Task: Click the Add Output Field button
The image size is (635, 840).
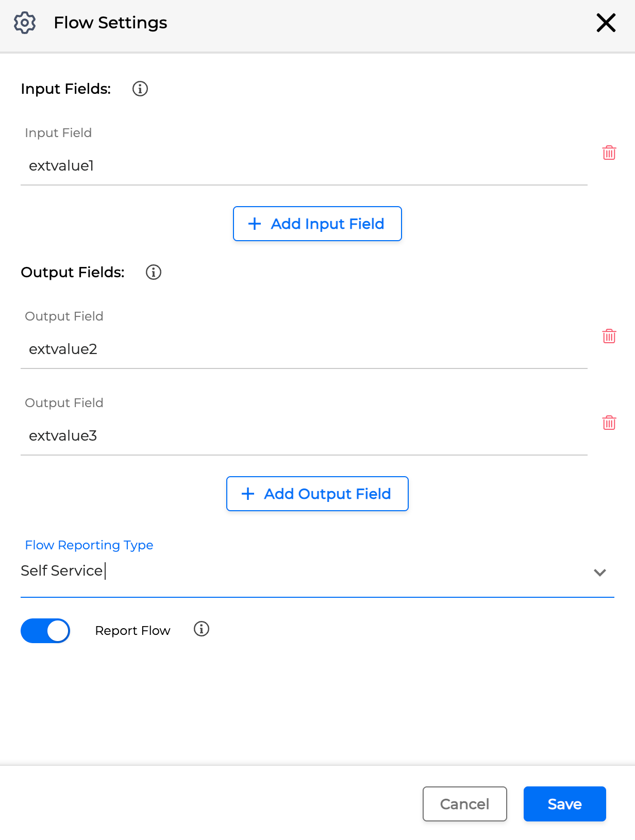Action: [x=317, y=494]
